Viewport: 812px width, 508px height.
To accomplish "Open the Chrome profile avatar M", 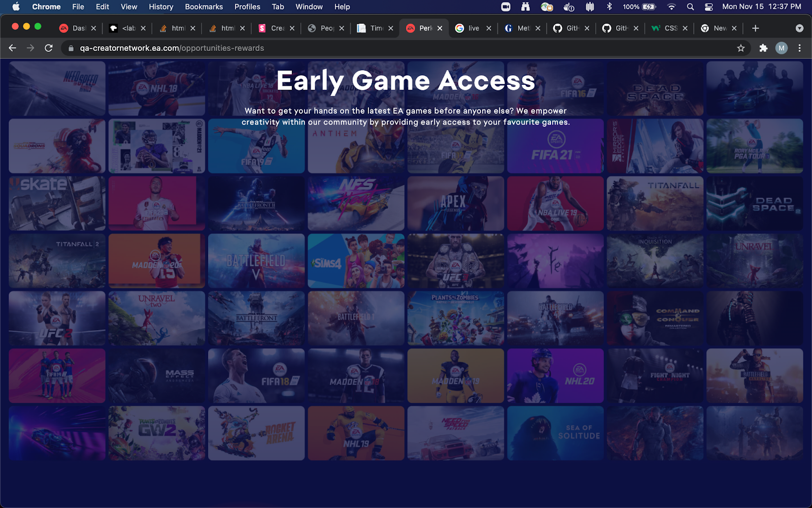I will pyautogui.click(x=782, y=48).
